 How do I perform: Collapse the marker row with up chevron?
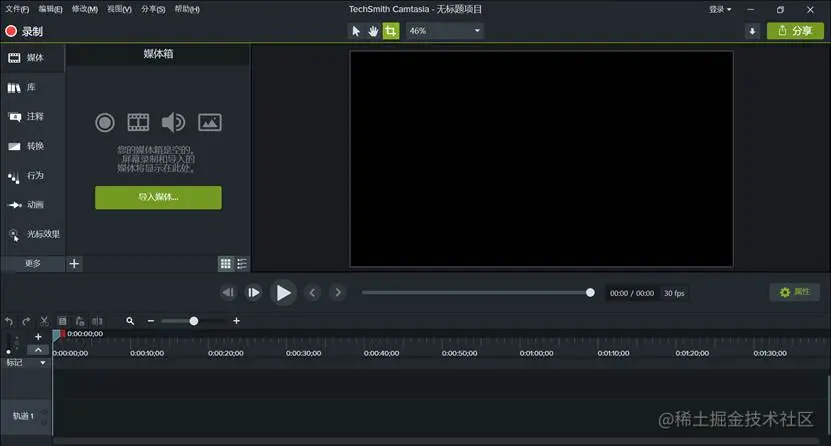click(38, 350)
